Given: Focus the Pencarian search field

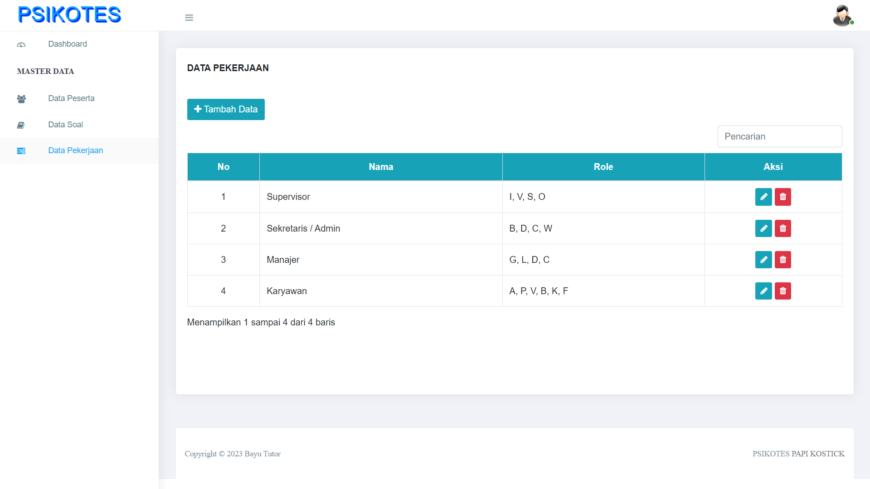Looking at the screenshot, I should 780,137.
